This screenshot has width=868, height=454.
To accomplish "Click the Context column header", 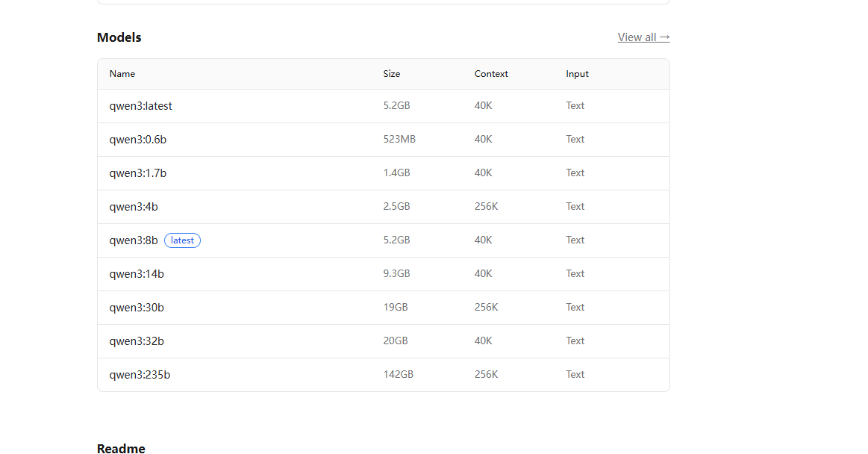I will tap(491, 74).
